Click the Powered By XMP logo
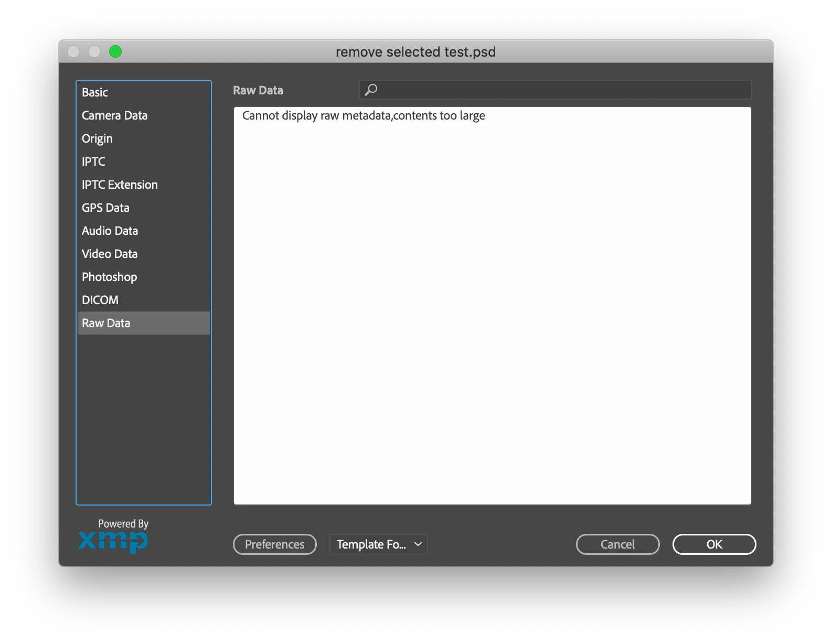The height and width of the screenshot is (644, 832). click(x=113, y=536)
